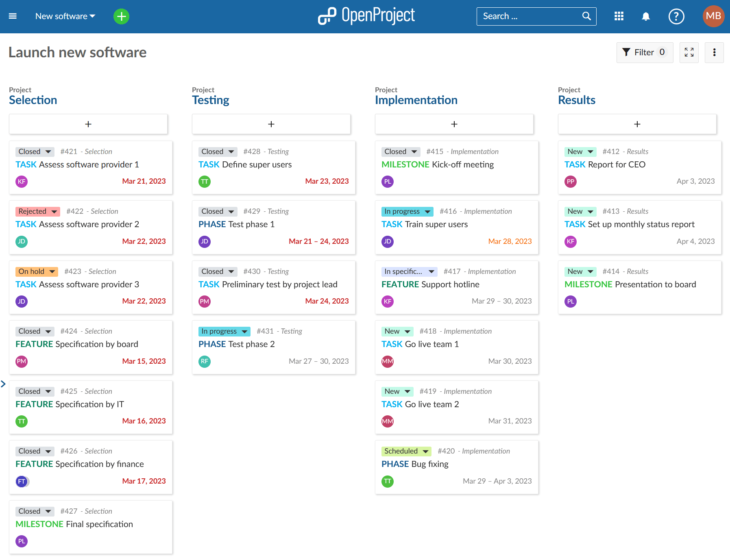Click the green plus icon to create work
730x560 pixels.
point(121,16)
